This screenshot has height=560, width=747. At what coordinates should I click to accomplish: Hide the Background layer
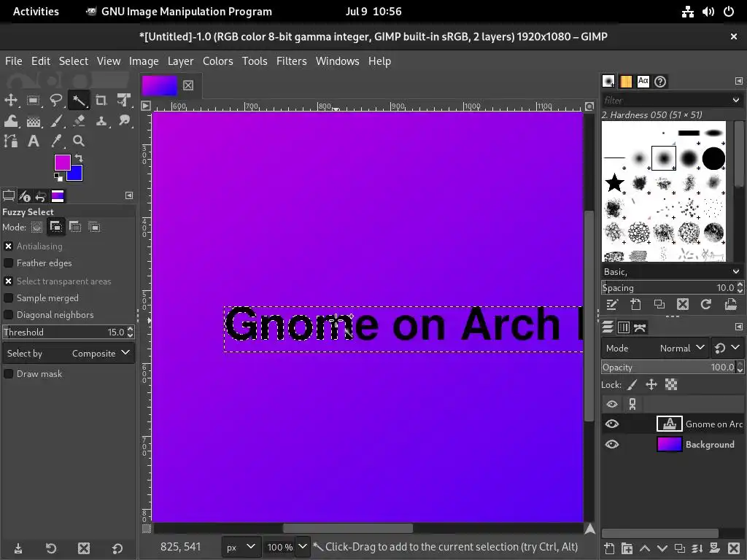click(612, 444)
